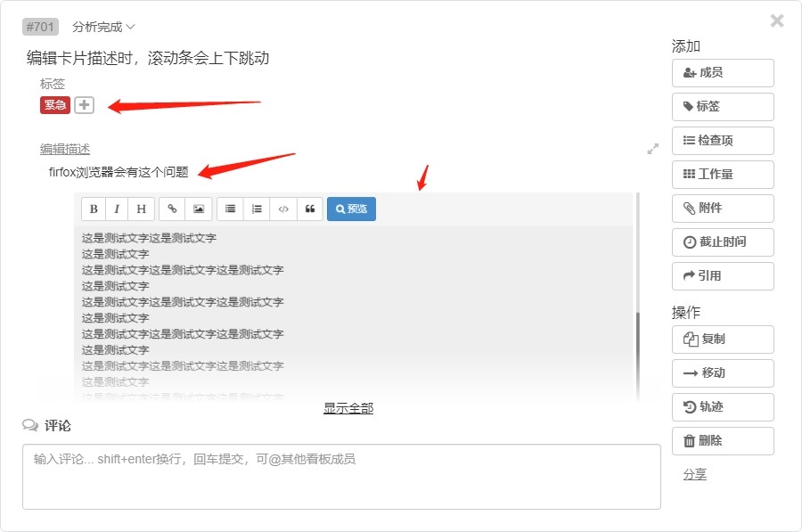Screen dimensions: 802x532
Task: Insert heading with H toolbar button
Action: (141, 209)
